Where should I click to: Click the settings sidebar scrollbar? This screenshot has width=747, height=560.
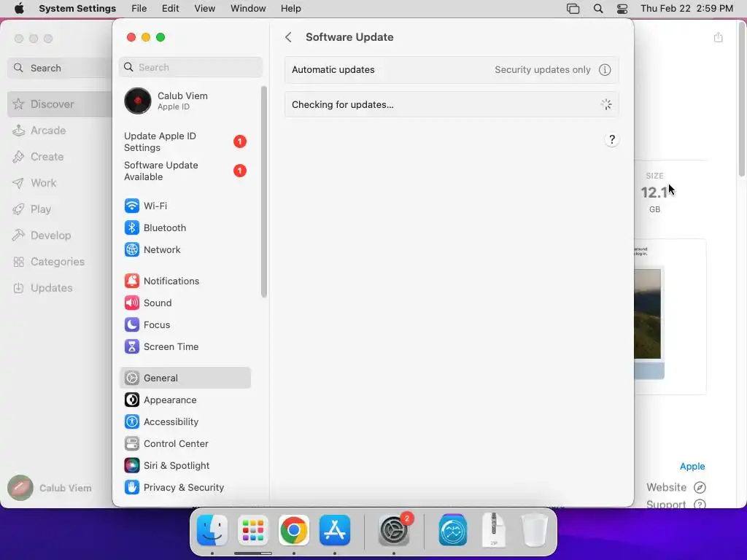[x=264, y=192]
